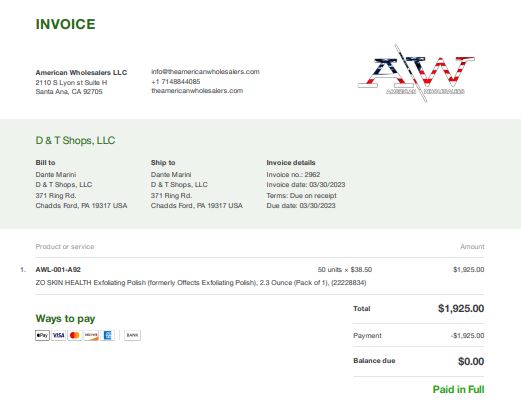The height and width of the screenshot is (415, 521).
Task: Pick the Bank transfer icon
Action: tap(132, 335)
